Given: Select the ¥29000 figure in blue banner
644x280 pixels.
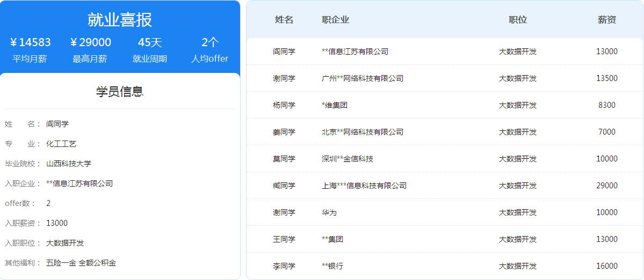Looking at the screenshot, I should 90,42.
